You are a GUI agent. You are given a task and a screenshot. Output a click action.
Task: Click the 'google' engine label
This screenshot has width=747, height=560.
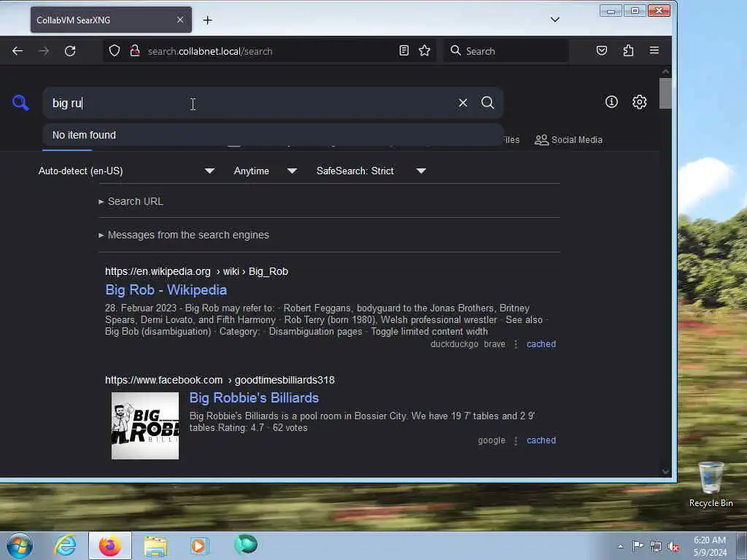(x=492, y=440)
